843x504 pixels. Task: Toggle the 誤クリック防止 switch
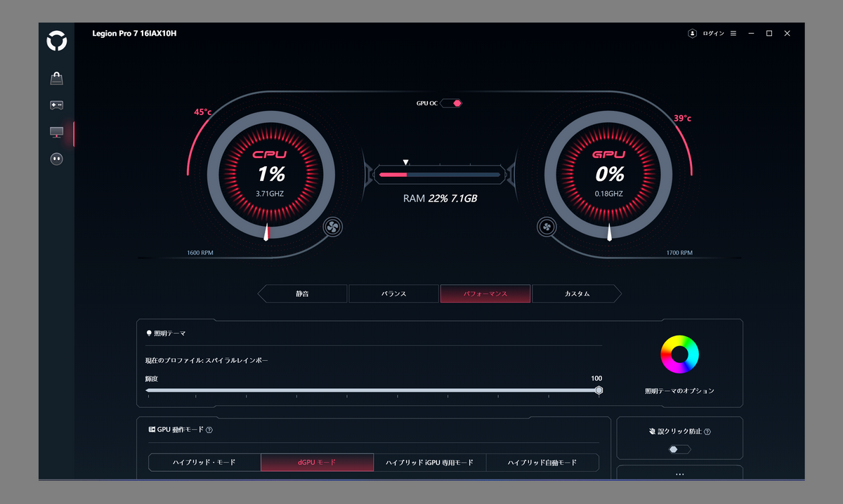tap(679, 449)
